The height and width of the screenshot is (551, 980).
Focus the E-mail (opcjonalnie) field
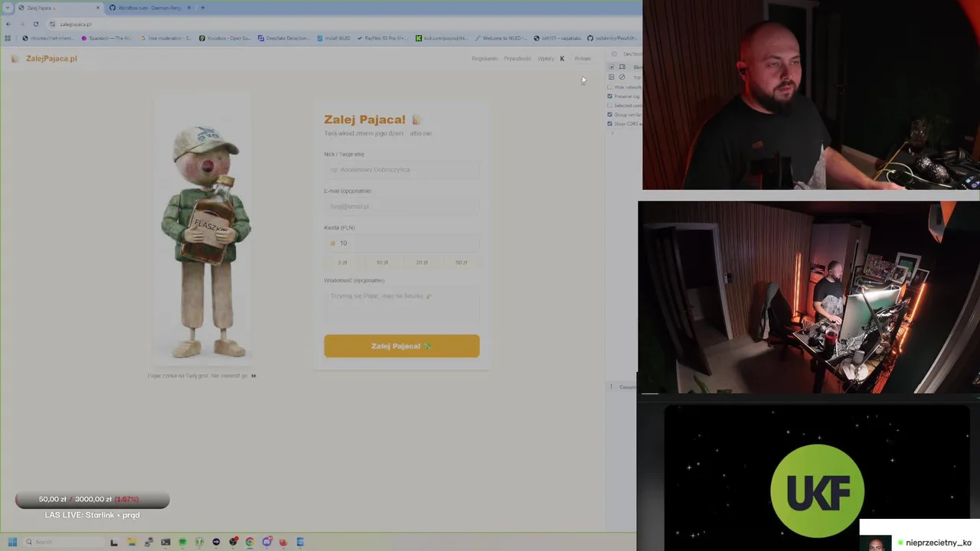402,206
